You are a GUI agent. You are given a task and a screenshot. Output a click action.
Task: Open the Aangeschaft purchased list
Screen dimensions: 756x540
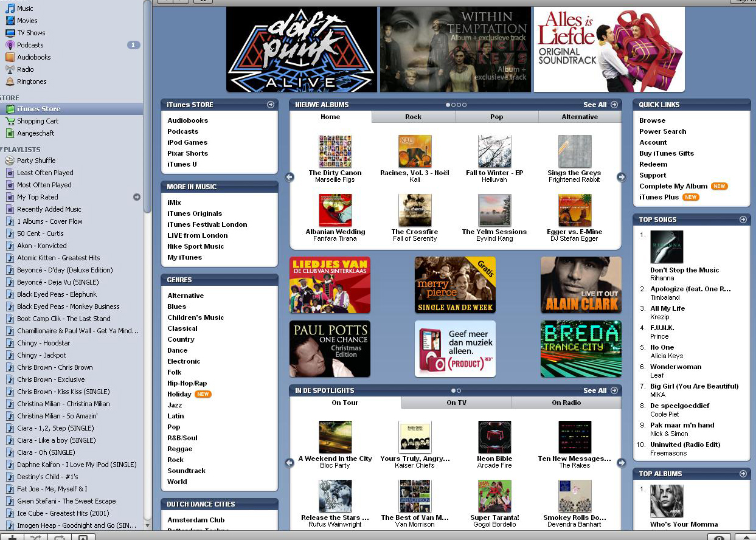pos(35,133)
